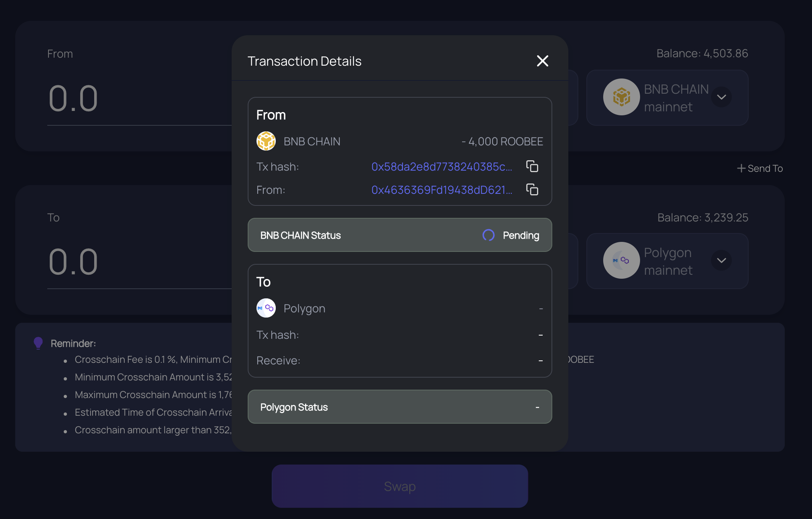The image size is (812, 519).
Task: Click the Swap button
Action: (400, 486)
